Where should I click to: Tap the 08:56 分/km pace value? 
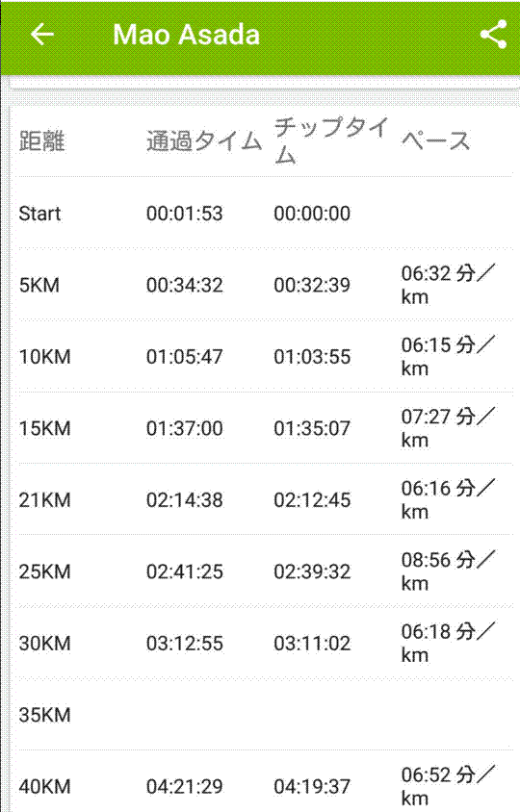tap(449, 571)
